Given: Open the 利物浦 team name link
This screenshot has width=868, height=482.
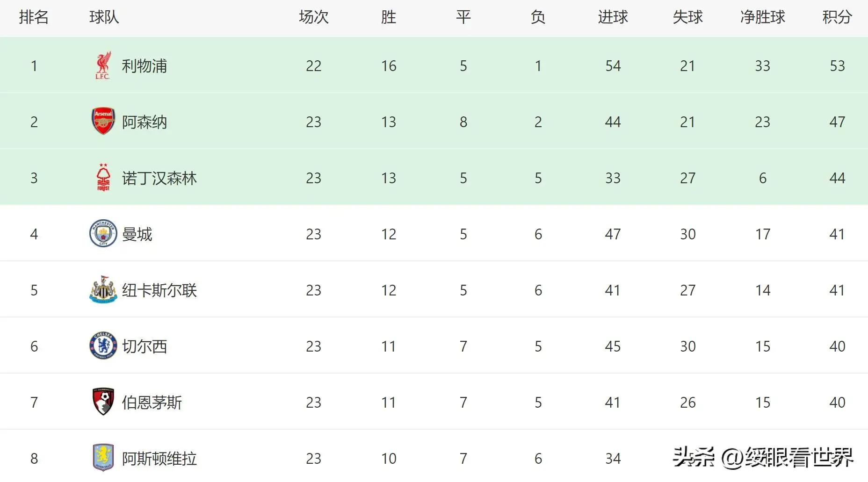Looking at the screenshot, I should click(x=144, y=66).
